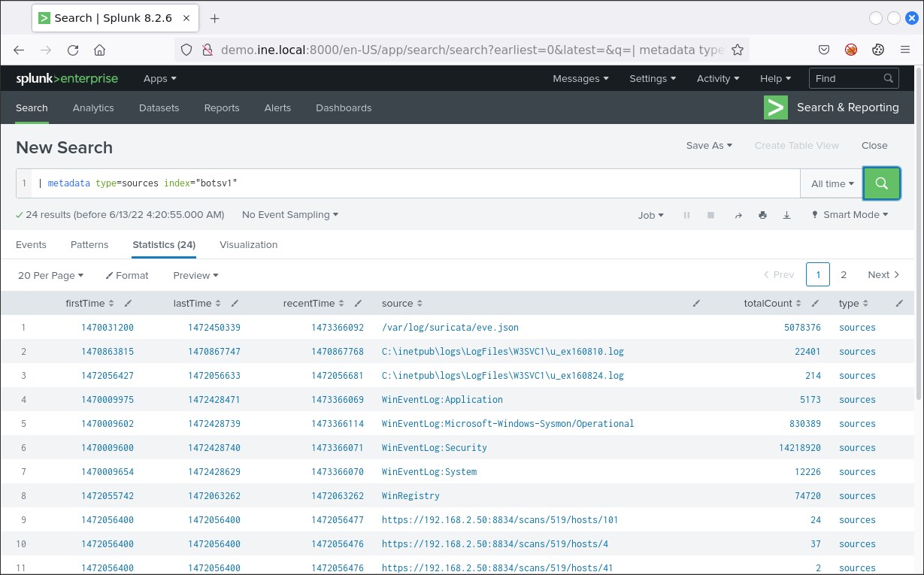Screen dimensions: 924x575
Task: Export results with the download icon
Action: click(786, 215)
